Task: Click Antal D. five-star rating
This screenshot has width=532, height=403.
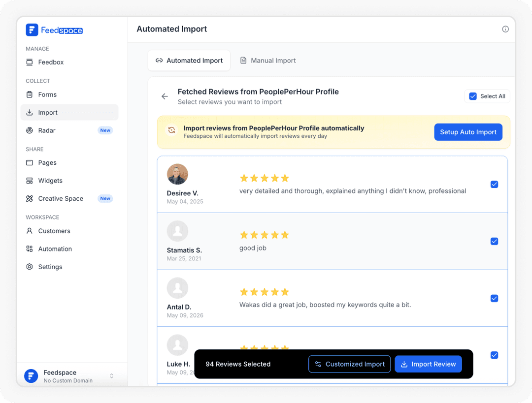Action: tap(265, 292)
